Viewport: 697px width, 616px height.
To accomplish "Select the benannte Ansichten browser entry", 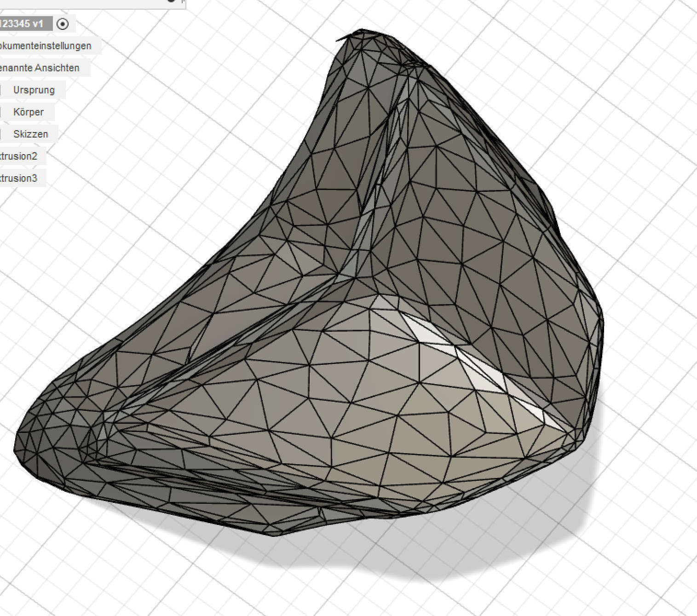I will tap(40, 68).
